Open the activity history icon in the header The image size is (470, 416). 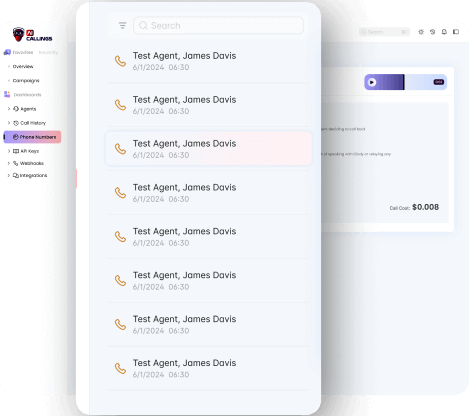(433, 32)
